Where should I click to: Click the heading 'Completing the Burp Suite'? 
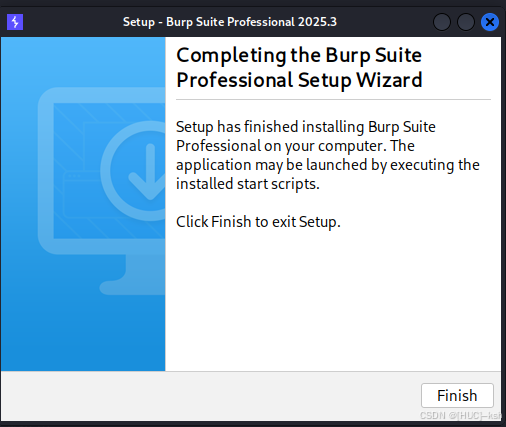click(x=299, y=55)
